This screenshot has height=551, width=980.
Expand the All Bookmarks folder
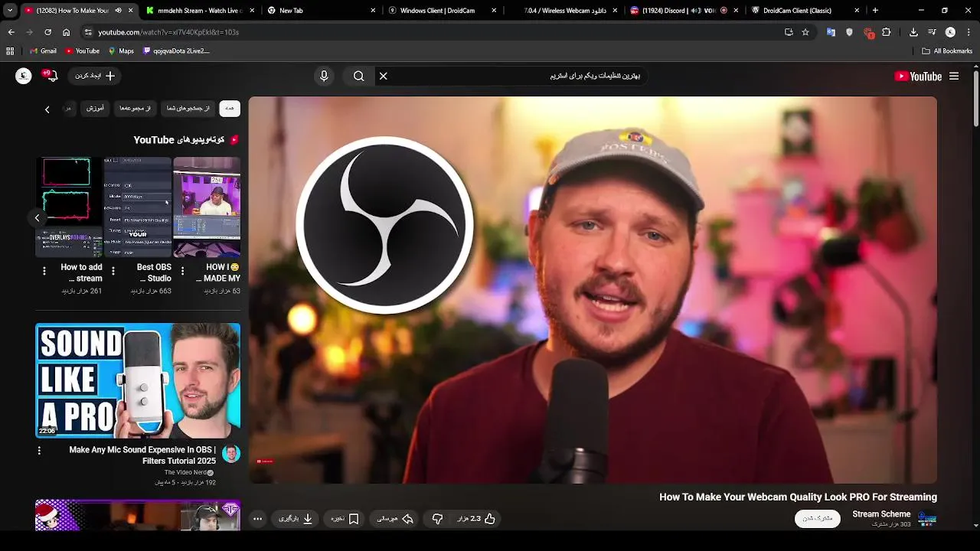point(947,51)
